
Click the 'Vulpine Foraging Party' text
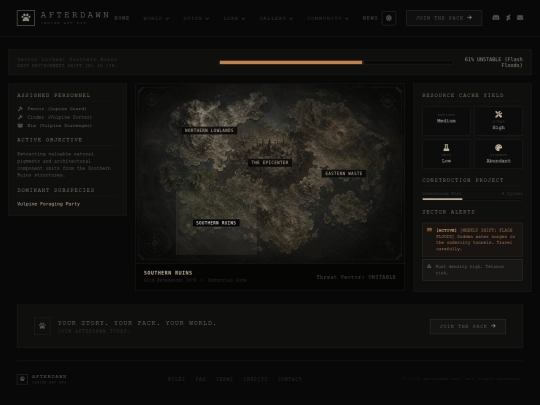(x=49, y=204)
